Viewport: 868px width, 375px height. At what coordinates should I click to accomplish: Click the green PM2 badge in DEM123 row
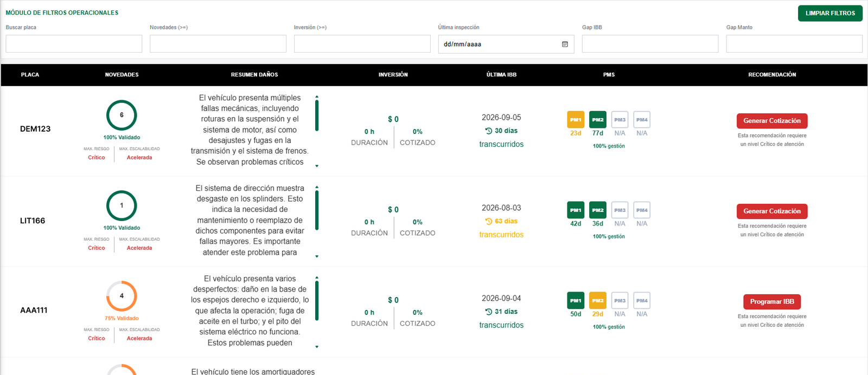click(598, 120)
